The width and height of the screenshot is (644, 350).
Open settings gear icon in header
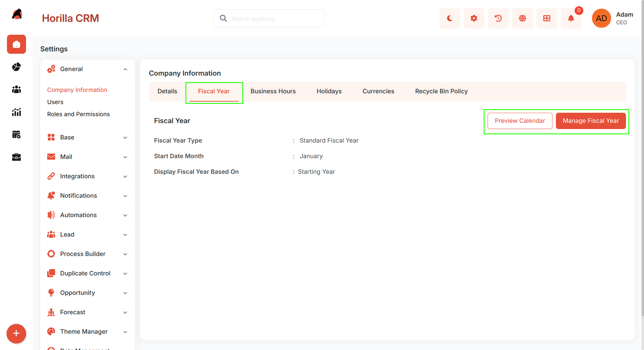pos(474,18)
